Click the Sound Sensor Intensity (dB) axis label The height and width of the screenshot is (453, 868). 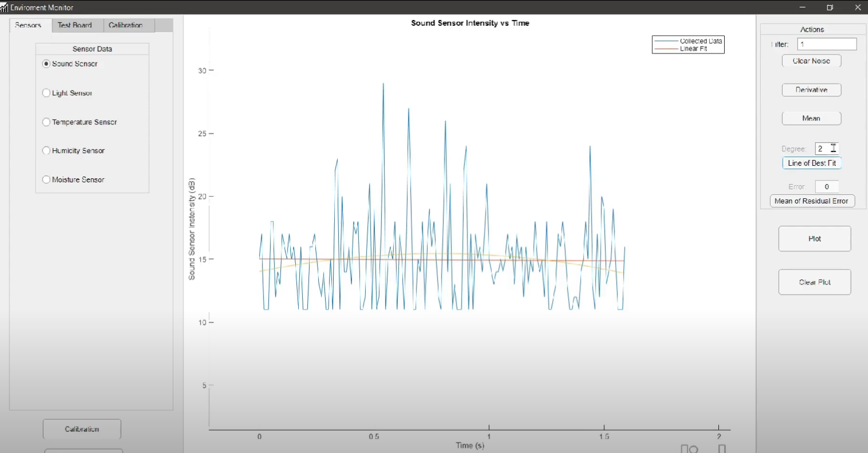click(192, 229)
